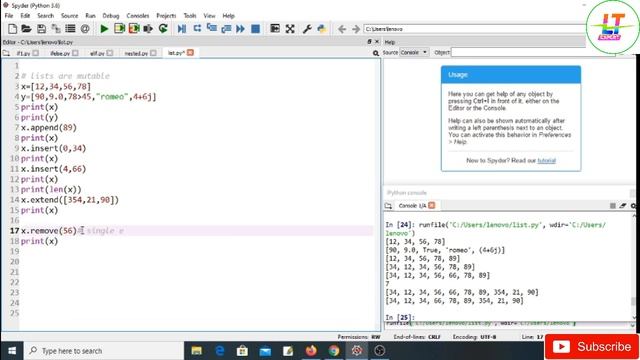Viewport: 640px width, 360px height.
Task: Click the working directory path field
Action: [x=474, y=29]
